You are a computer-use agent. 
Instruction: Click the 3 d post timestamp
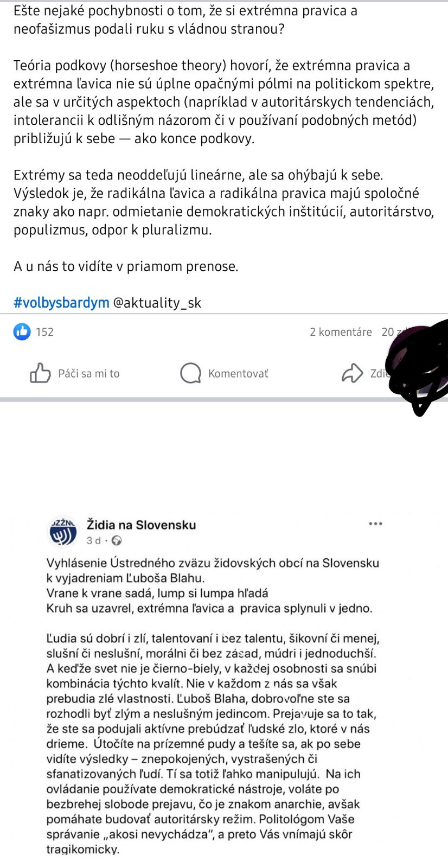click(x=94, y=540)
